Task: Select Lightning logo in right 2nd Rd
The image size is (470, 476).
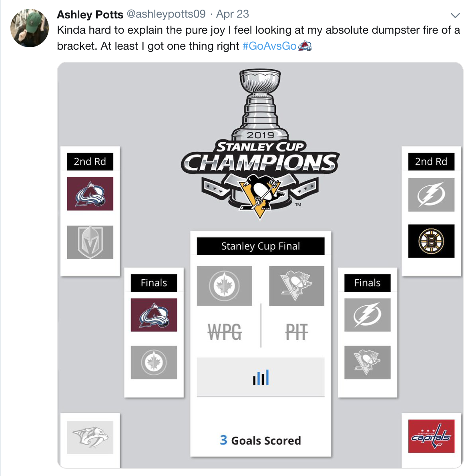Action: (431, 195)
